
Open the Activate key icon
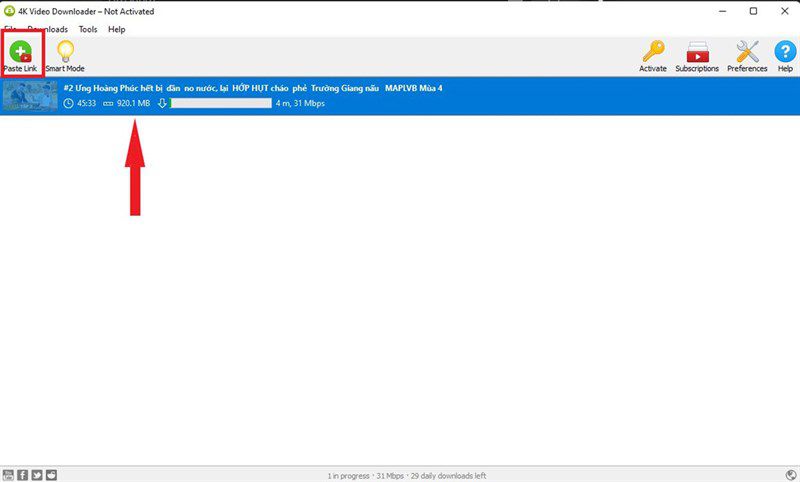coord(653,52)
